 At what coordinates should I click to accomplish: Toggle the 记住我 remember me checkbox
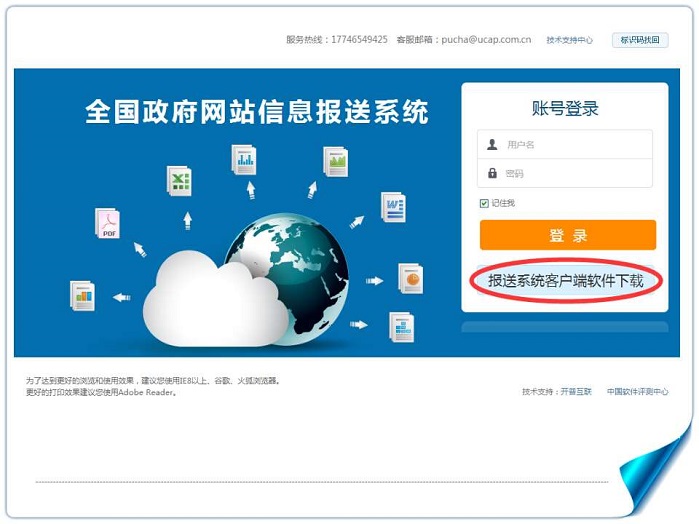click(x=484, y=203)
